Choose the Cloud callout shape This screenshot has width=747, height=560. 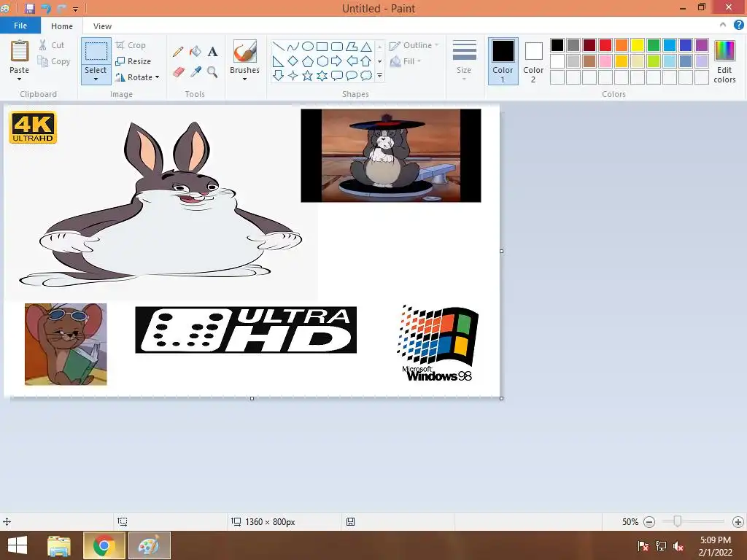point(366,76)
